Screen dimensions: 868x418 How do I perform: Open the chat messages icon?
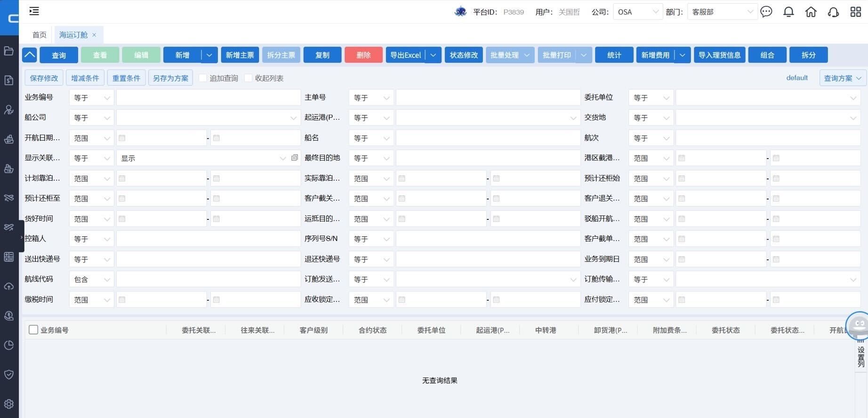[766, 12]
